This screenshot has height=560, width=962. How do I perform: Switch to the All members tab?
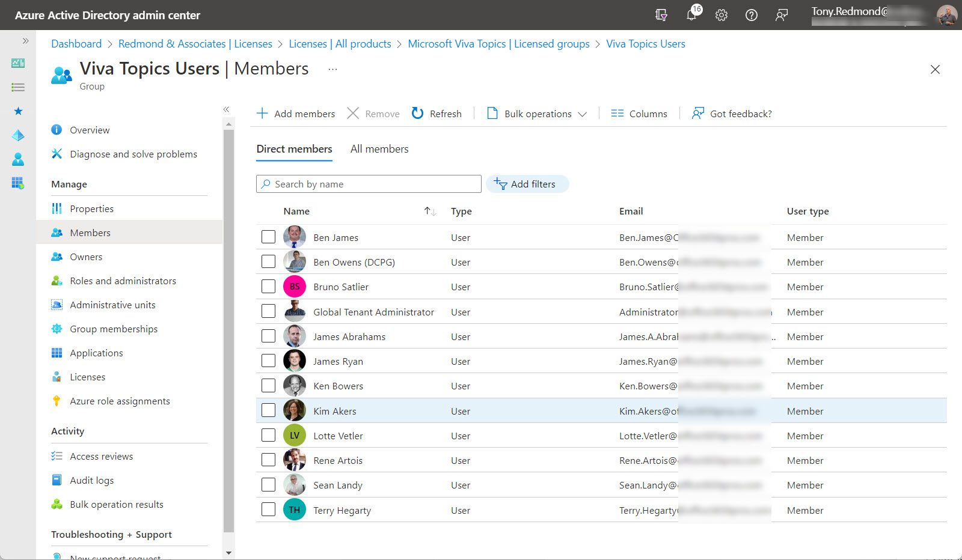pos(379,149)
